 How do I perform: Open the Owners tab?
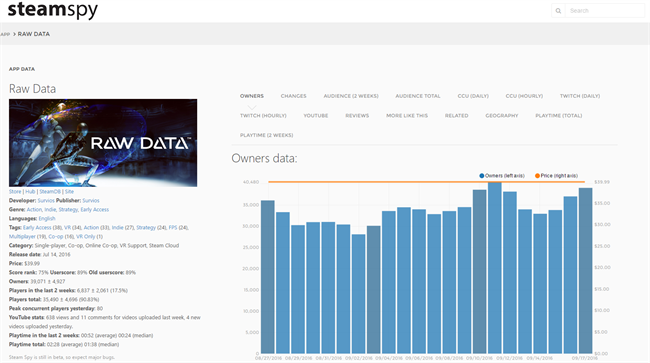coord(252,96)
